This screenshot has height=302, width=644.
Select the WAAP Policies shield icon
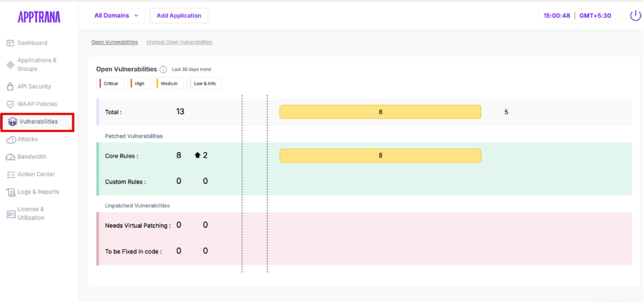pos(10,104)
